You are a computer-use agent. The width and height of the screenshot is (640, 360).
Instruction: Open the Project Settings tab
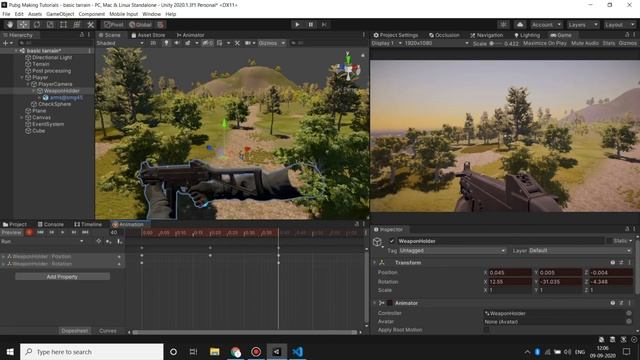(396, 35)
